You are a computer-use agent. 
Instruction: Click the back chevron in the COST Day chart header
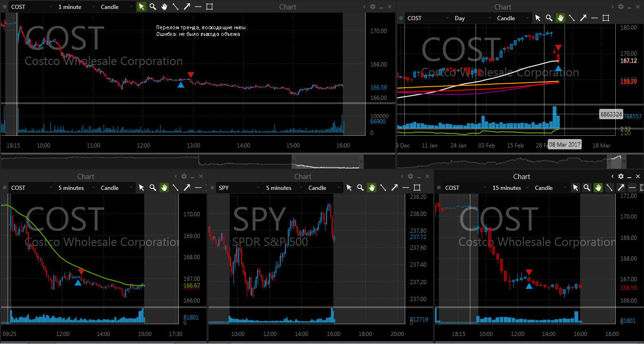613,7
